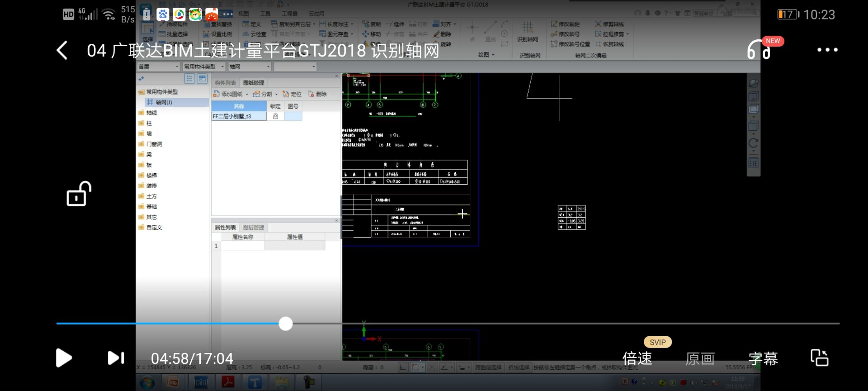Open the 视图 ribbon tab
Image resolution: width=868 pixels, height=391 pixels.
244,14
